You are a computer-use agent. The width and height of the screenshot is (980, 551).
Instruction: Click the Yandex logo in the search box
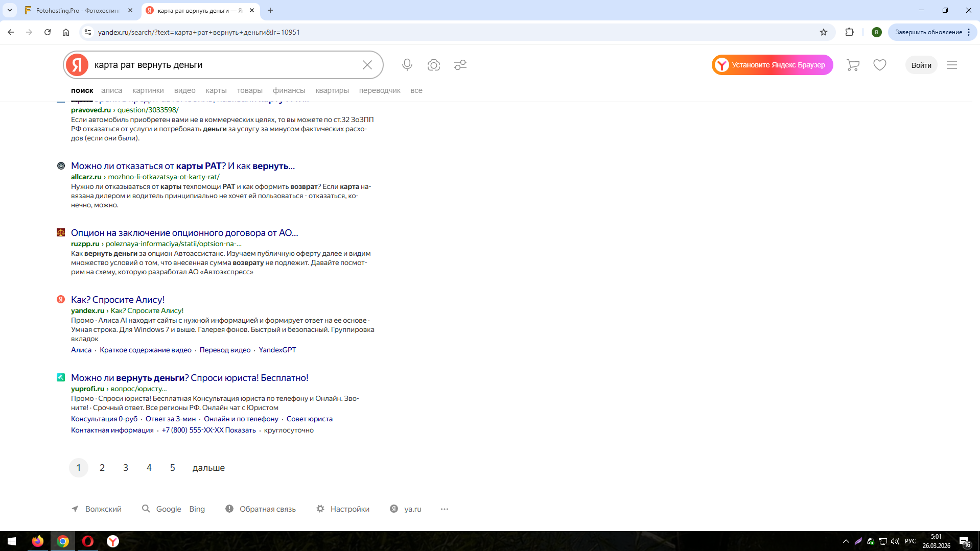tap(77, 65)
